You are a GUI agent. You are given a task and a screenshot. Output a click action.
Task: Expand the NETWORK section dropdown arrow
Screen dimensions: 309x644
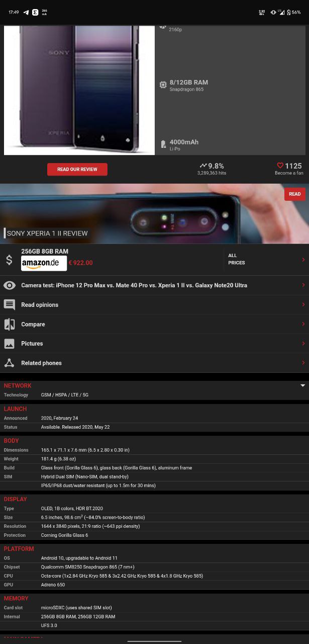302,386
